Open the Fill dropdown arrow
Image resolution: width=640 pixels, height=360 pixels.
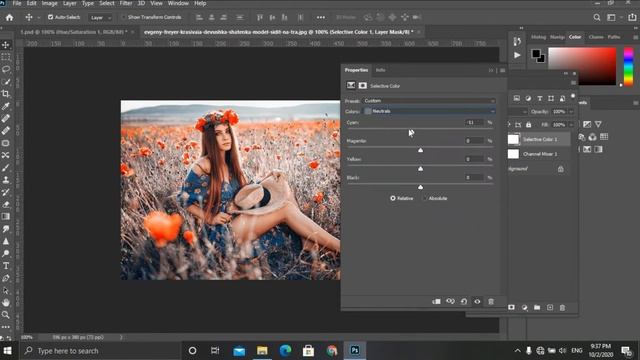[x=571, y=124]
